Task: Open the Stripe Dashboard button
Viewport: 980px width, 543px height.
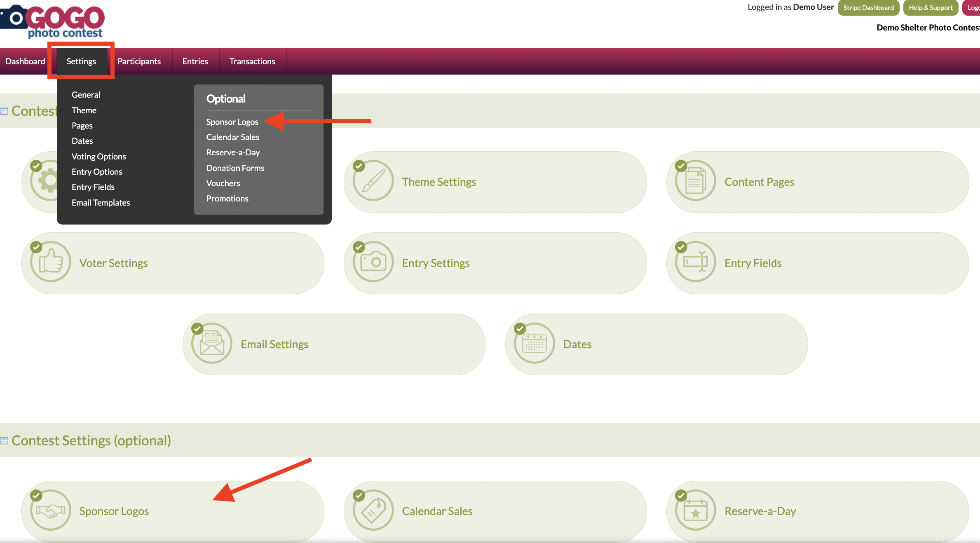Action: [x=868, y=8]
